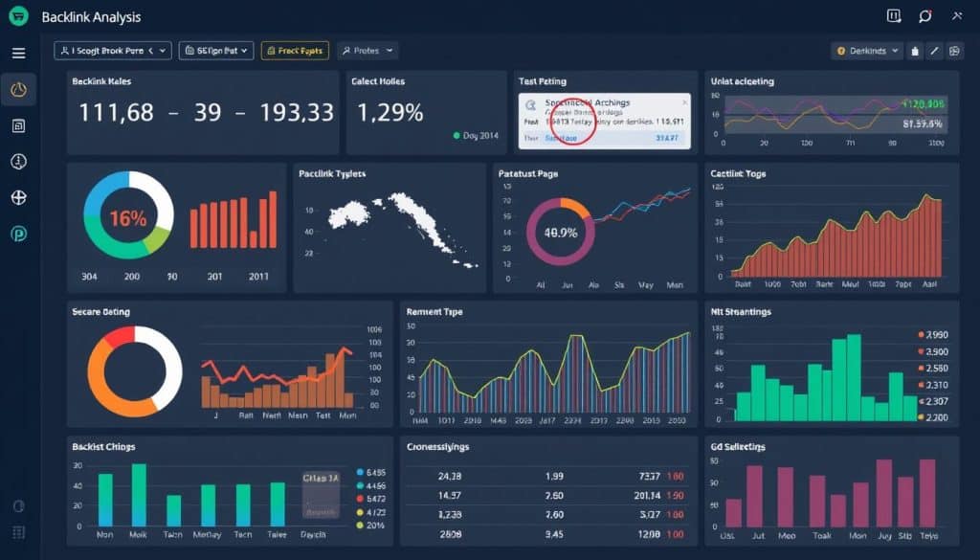This screenshot has width=980, height=560.
Task: Click the trash delete icon in toolbar
Action: [x=915, y=52]
